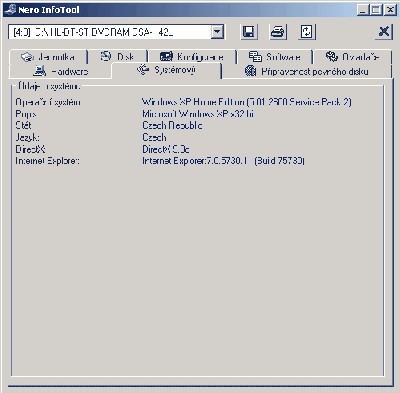Click the 'Internet Explorer' row label
Image resolution: width=400 pixels, height=393 pixels.
47,161
